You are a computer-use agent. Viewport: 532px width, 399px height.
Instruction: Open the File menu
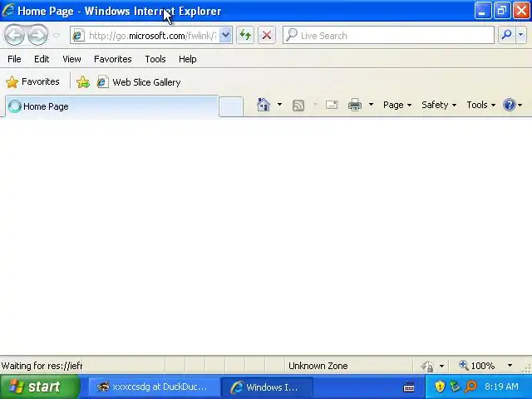coord(14,59)
